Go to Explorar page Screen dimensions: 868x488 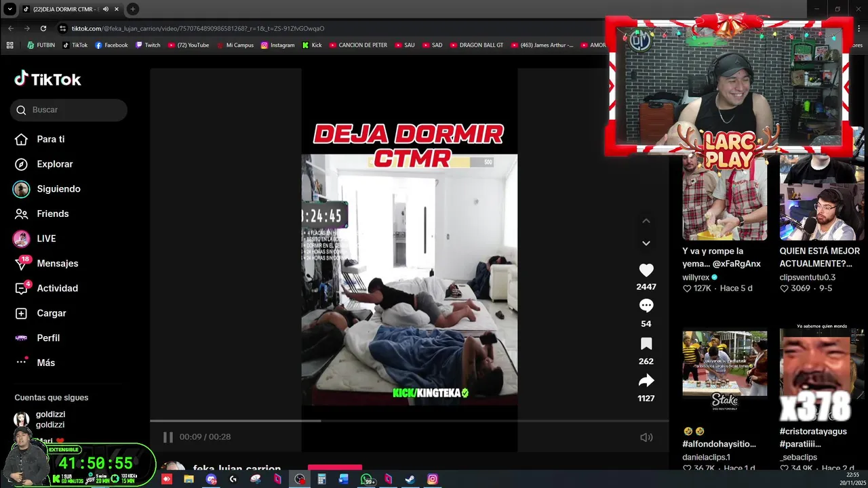[43, 164]
